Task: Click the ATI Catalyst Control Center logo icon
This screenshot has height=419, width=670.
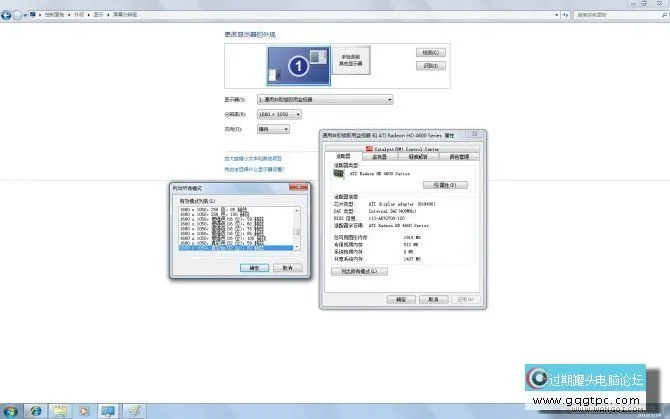Action: coord(369,149)
